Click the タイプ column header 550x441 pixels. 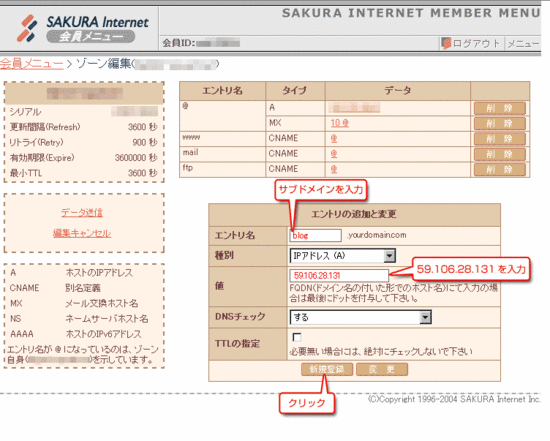(x=295, y=91)
